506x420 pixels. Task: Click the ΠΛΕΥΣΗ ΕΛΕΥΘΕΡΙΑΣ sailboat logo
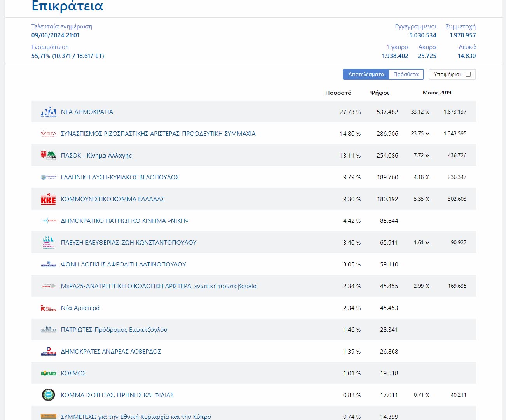point(49,243)
